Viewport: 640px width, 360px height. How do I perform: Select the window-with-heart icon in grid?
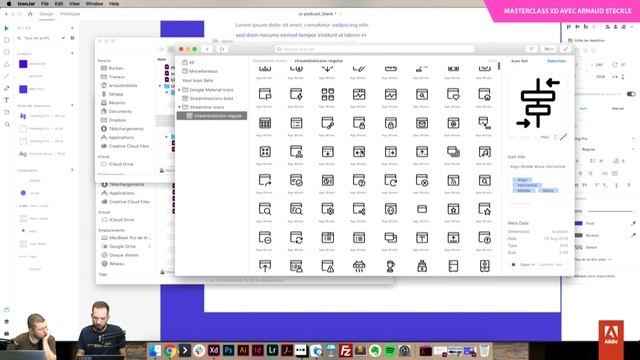(453, 94)
